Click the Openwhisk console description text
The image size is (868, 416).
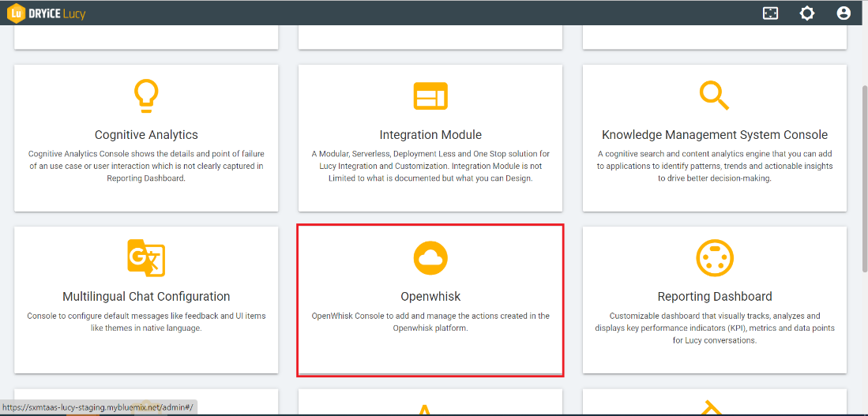tap(430, 322)
